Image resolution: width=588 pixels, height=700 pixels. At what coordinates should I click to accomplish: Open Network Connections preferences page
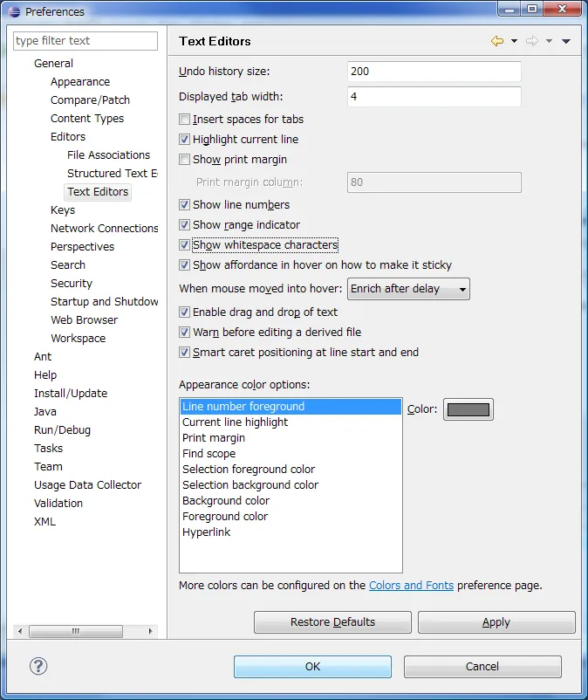point(105,228)
